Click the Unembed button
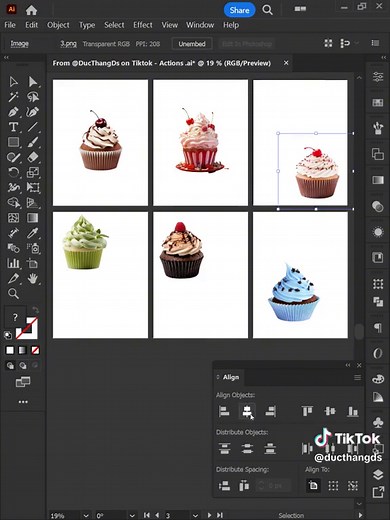This screenshot has height=520, width=390. click(x=192, y=44)
